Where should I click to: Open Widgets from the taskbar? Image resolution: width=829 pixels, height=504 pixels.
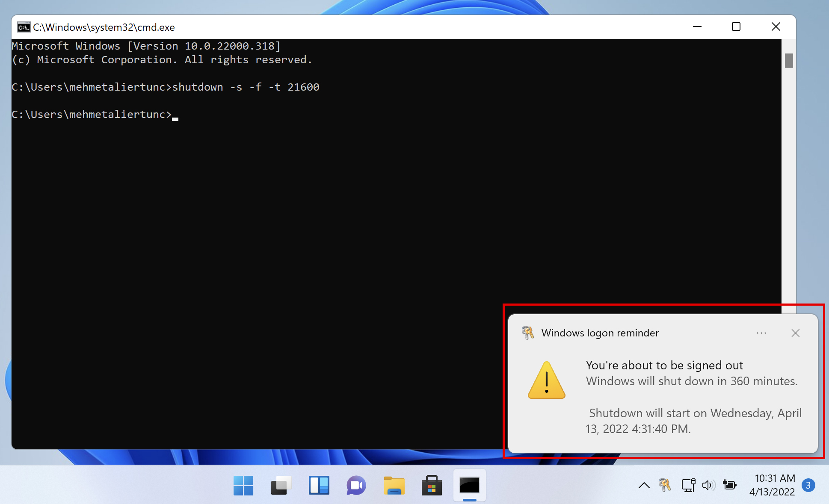click(x=320, y=485)
